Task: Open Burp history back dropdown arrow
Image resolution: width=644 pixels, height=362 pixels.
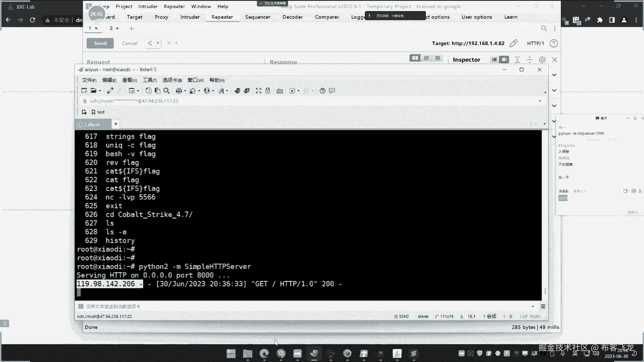Action: pyautogui.click(x=158, y=43)
